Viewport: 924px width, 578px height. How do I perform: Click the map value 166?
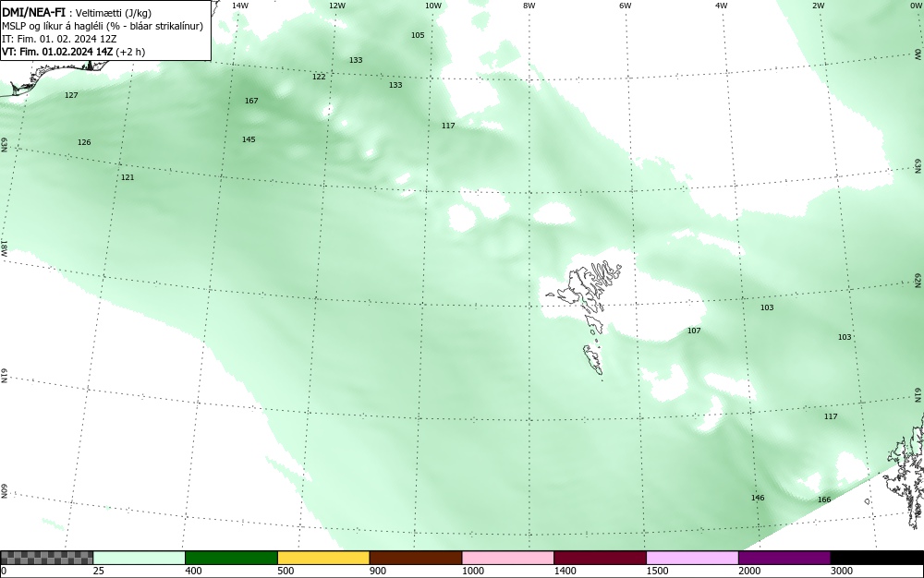pos(824,500)
